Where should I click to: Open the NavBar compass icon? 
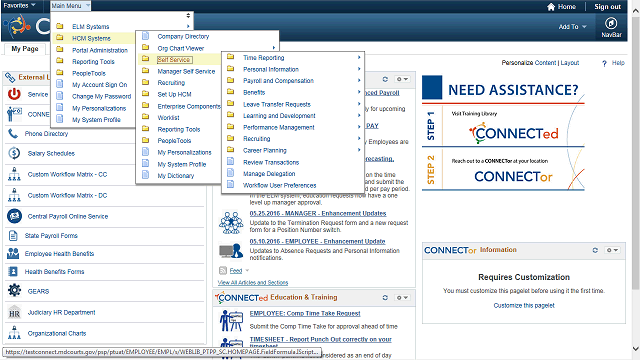(611, 23)
